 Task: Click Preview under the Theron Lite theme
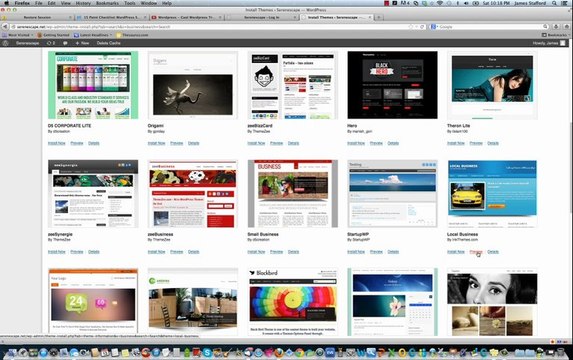click(476, 143)
